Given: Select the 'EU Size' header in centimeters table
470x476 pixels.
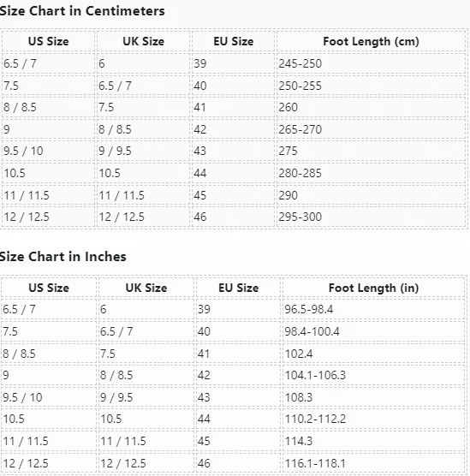Looking at the screenshot, I should [233, 41].
